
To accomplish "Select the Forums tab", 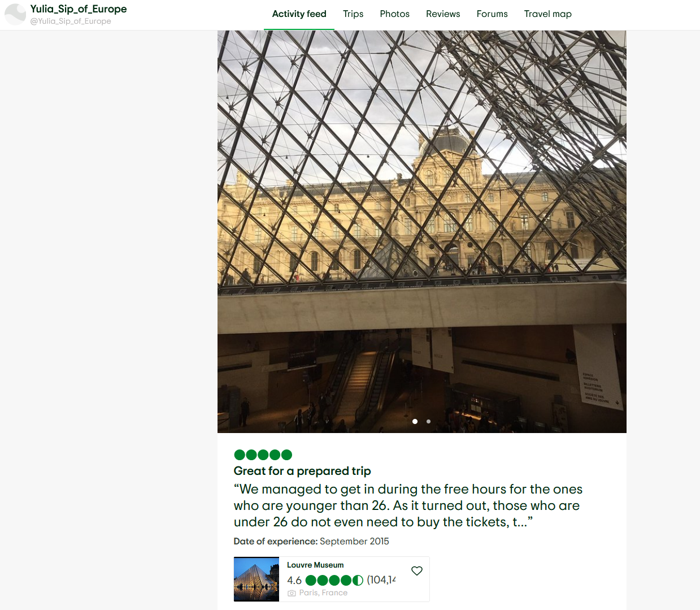I will [x=492, y=14].
